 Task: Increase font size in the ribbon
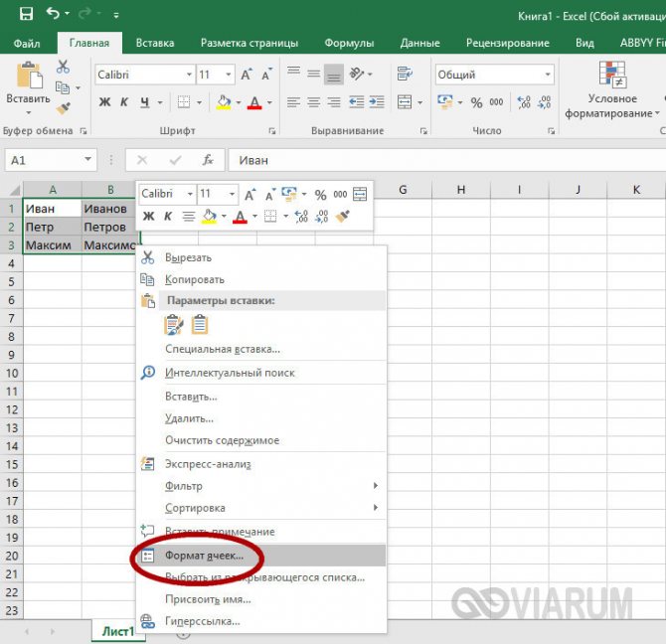[x=247, y=75]
